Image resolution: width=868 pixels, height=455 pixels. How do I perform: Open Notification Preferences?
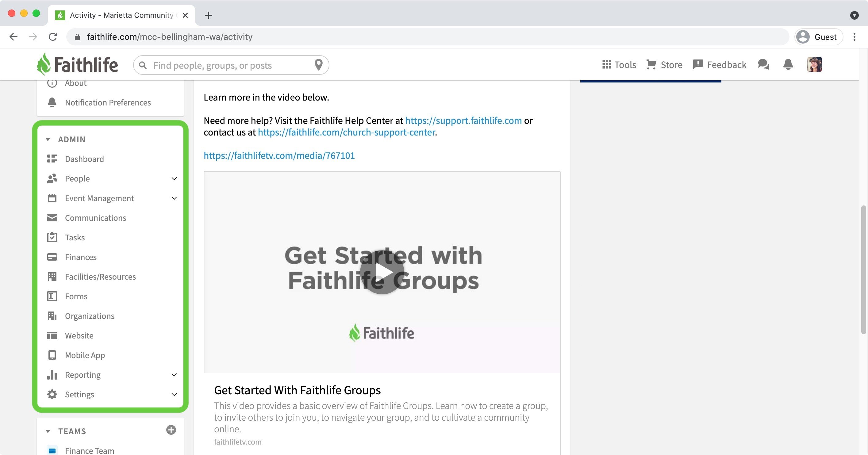coord(108,102)
